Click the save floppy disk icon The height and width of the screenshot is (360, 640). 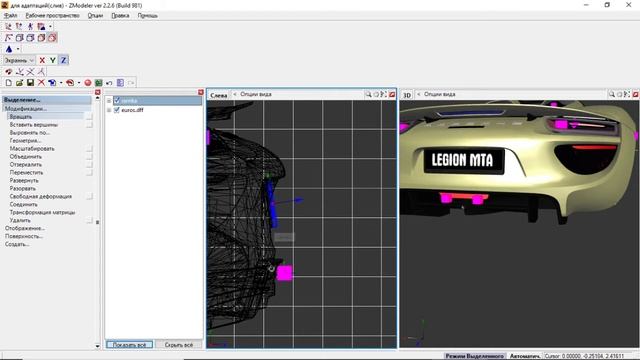(x=30, y=83)
